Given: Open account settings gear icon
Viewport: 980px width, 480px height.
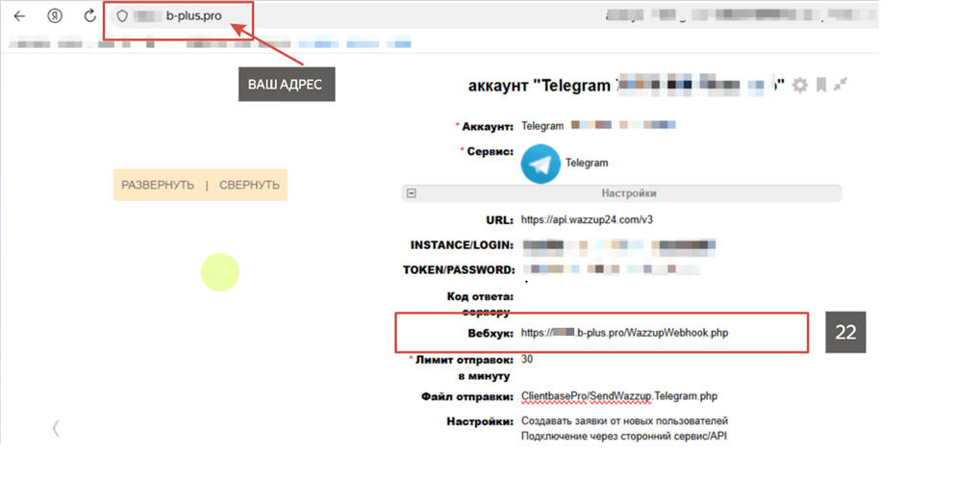Looking at the screenshot, I should tap(799, 86).
